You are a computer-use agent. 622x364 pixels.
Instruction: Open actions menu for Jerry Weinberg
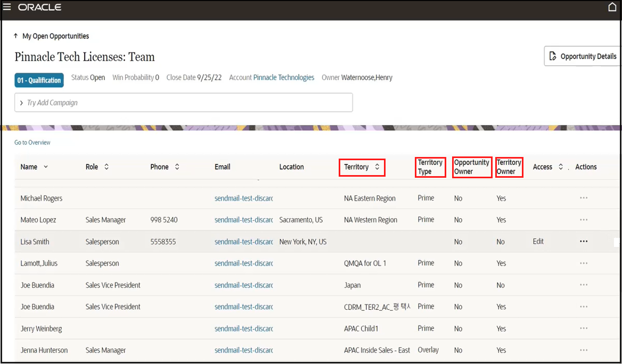[x=584, y=328]
